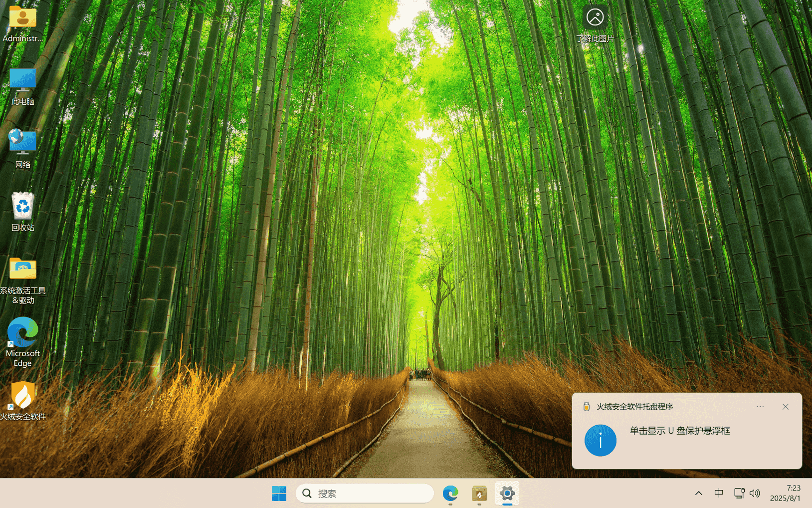
Task: Select the 系统激活工具&驱动 folder icon
Action: [x=23, y=280]
